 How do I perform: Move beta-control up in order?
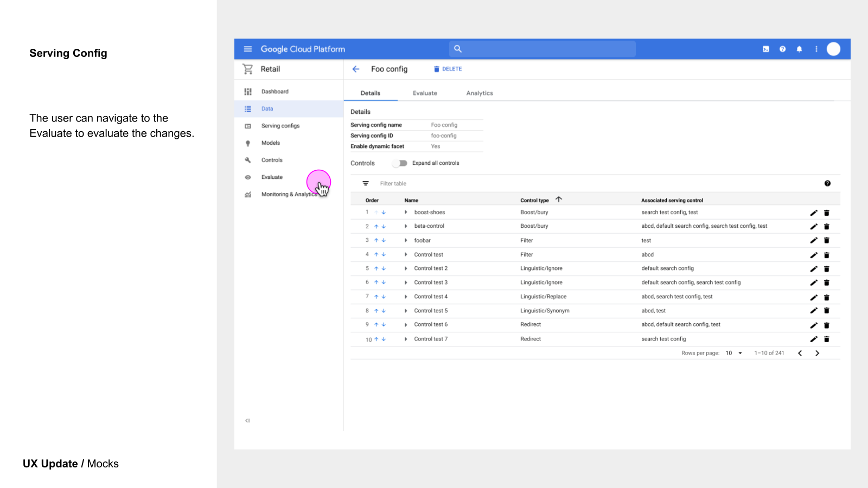(x=376, y=226)
